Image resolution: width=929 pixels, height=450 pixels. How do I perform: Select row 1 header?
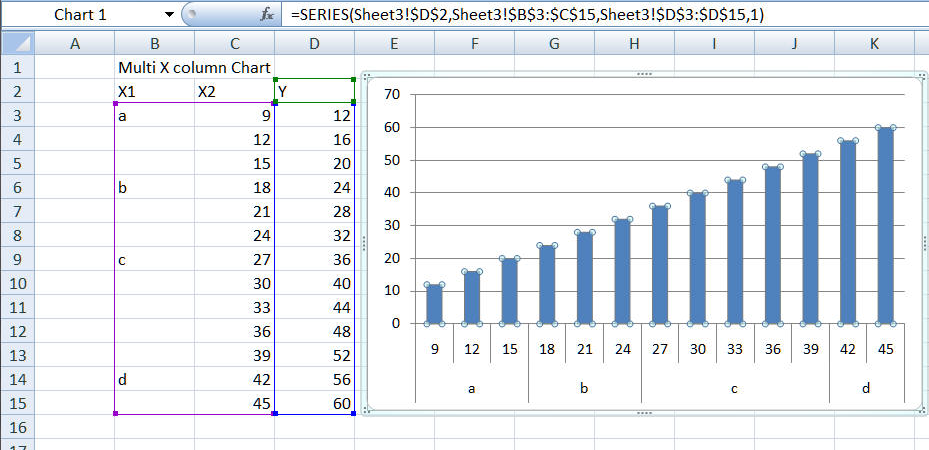click(17, 67)
